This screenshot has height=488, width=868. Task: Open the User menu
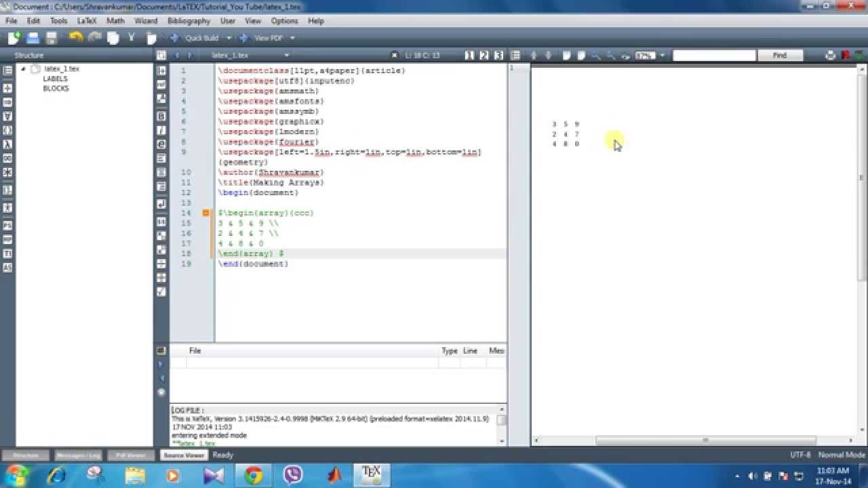pos(228,21)
